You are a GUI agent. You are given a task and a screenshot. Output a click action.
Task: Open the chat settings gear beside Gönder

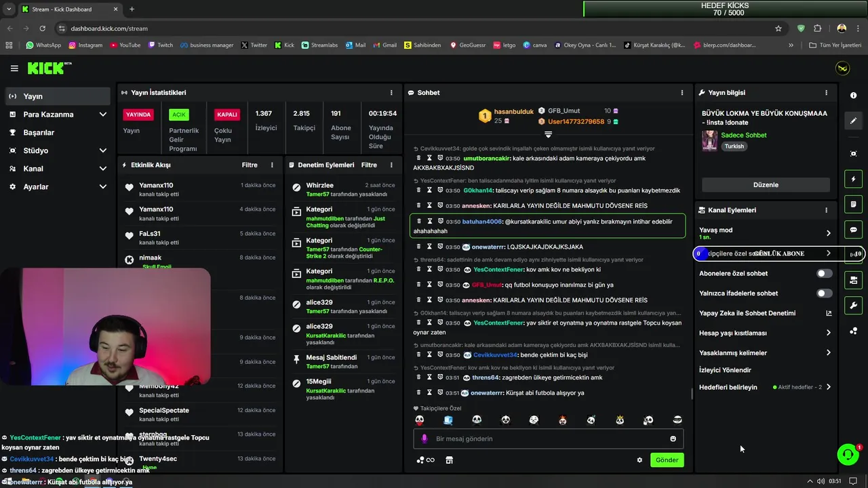coord(639,460)
